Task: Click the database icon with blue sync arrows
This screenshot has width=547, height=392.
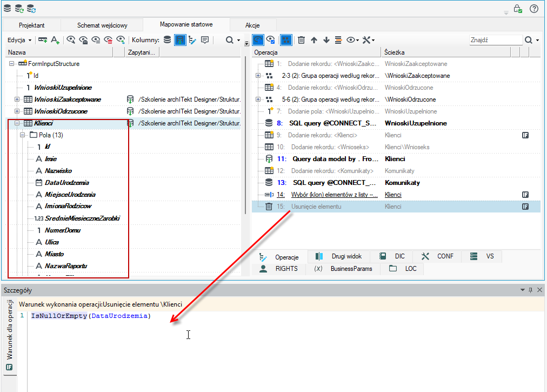Action: (x=31, y=8)
